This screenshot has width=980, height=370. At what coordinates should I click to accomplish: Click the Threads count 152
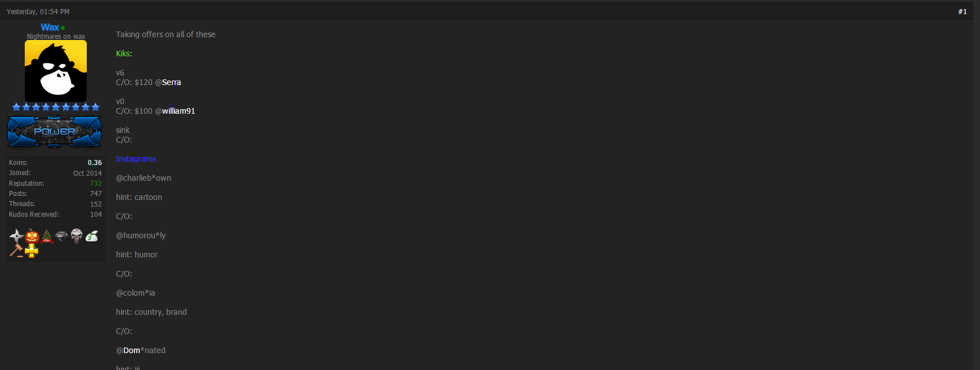[x=96, y=204]
